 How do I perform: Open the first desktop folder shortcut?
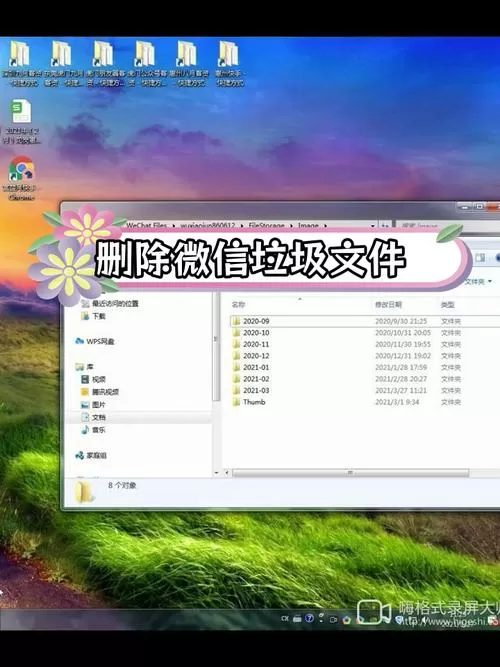tap(20, 64)
